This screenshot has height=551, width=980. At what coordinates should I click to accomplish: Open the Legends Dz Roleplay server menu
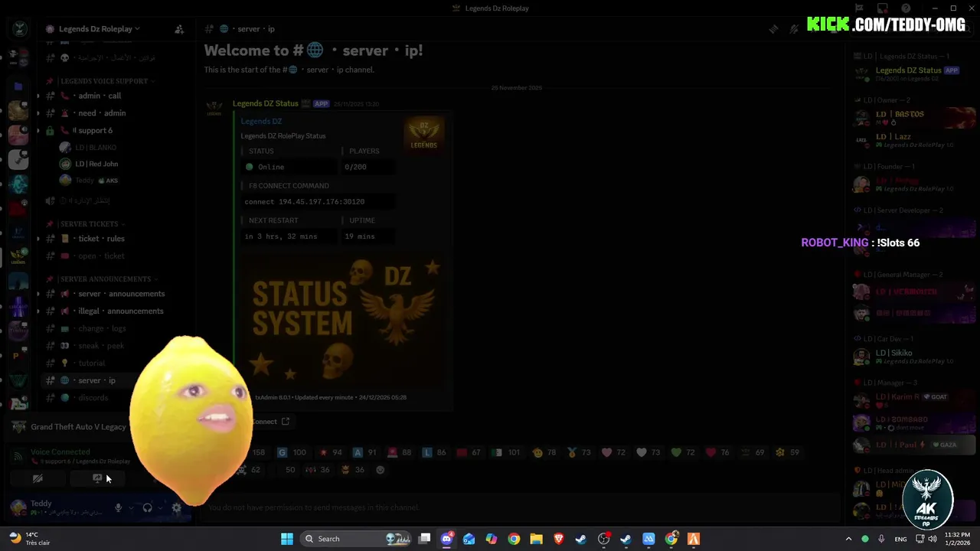click(x=100, y=29)
